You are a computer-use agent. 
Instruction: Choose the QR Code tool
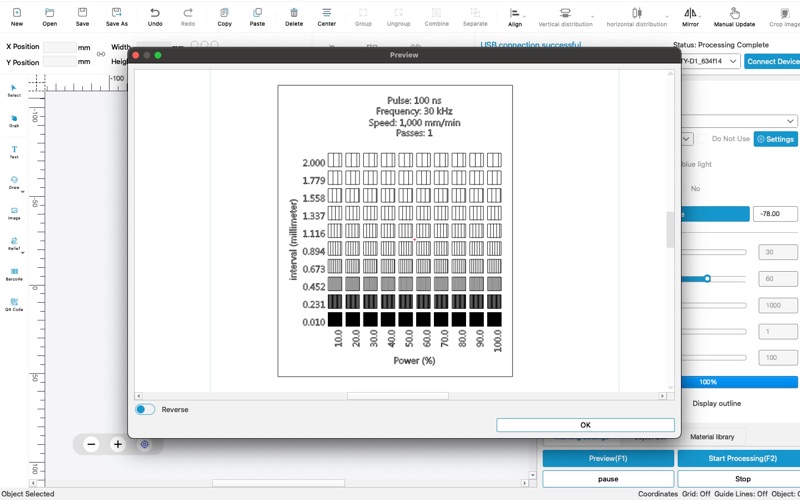(x=14, y=305)
